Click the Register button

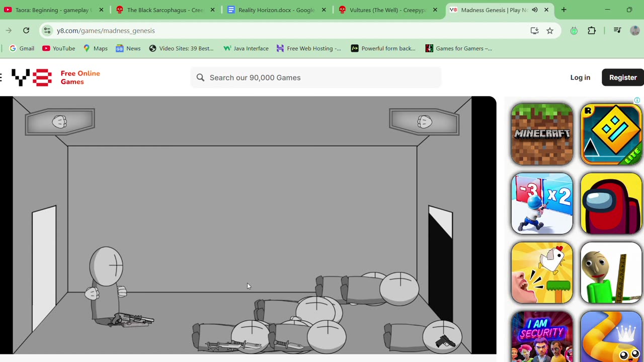click(x=623, y=77)
